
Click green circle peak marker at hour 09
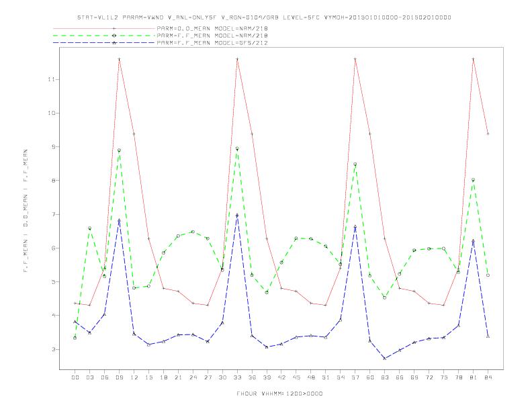pos(119,150)
